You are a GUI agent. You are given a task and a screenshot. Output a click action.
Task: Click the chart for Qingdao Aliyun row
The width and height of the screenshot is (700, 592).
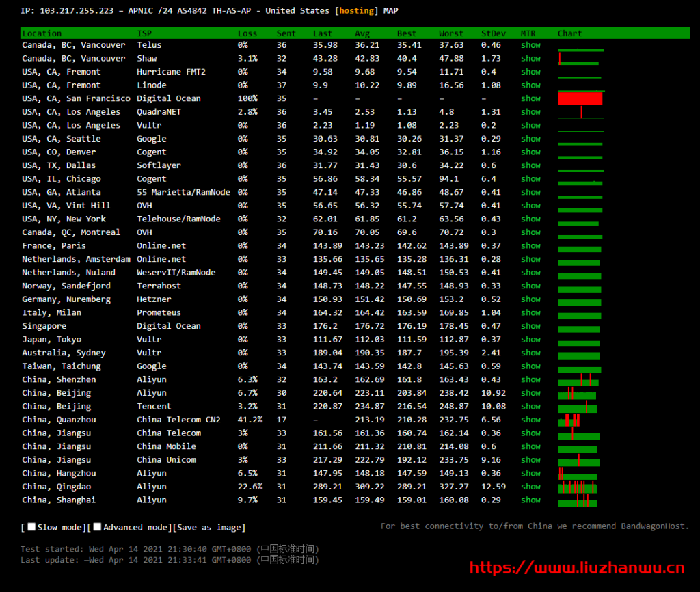pyautogui.click(x=578, y=487)
